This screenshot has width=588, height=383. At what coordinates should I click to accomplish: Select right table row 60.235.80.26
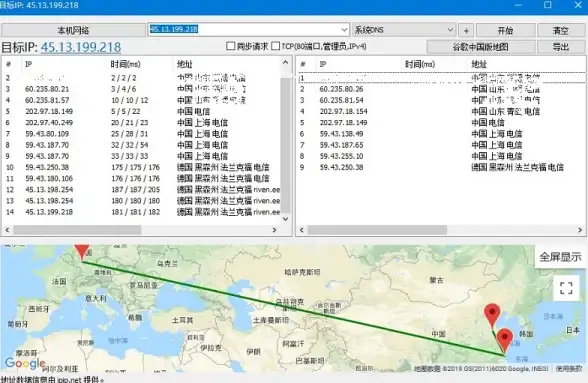pyautogui.click(x=441, y=89)
